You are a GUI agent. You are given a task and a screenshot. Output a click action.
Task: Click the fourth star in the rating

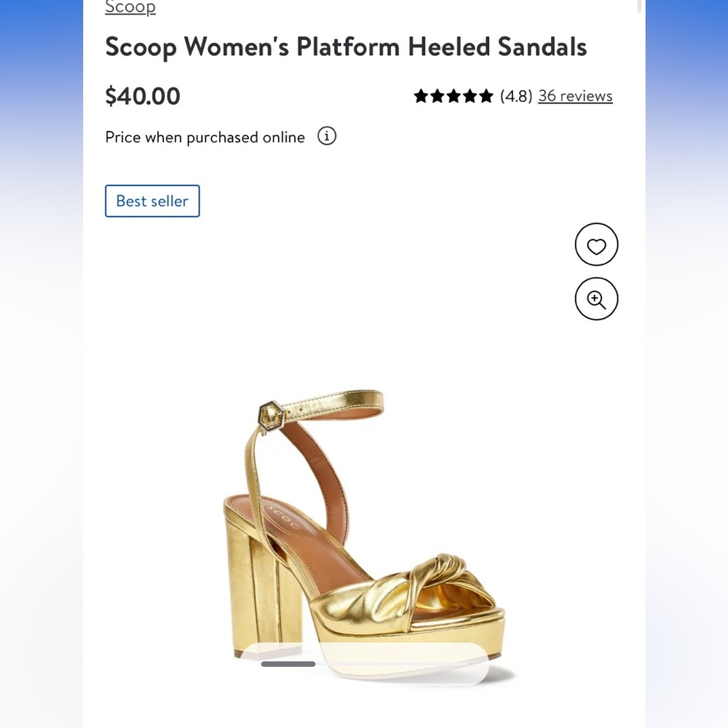[472, 95]
